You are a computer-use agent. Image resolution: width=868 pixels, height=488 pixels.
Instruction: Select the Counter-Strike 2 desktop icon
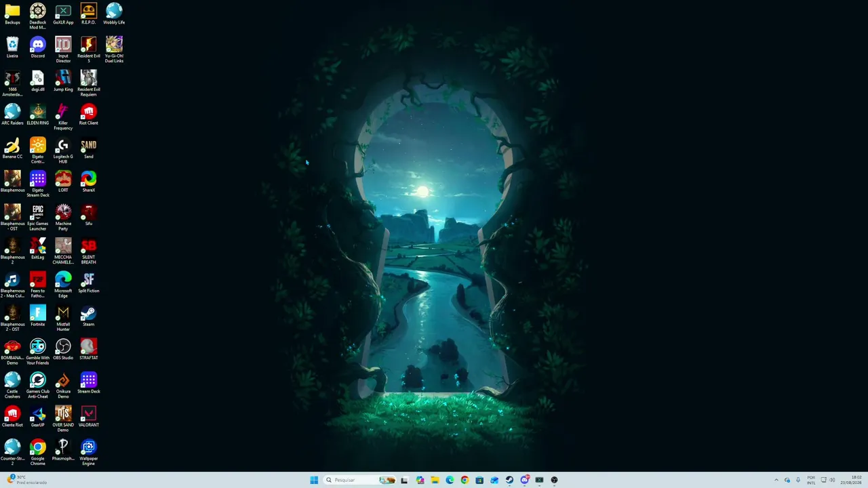tap(12, 453)
